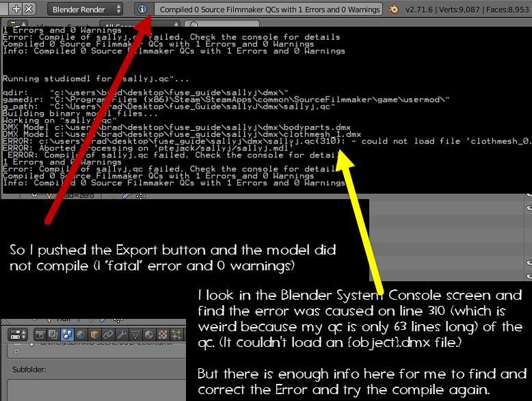
Task: Open the Blender Render engine dropdown
Action: coord(85,9)
